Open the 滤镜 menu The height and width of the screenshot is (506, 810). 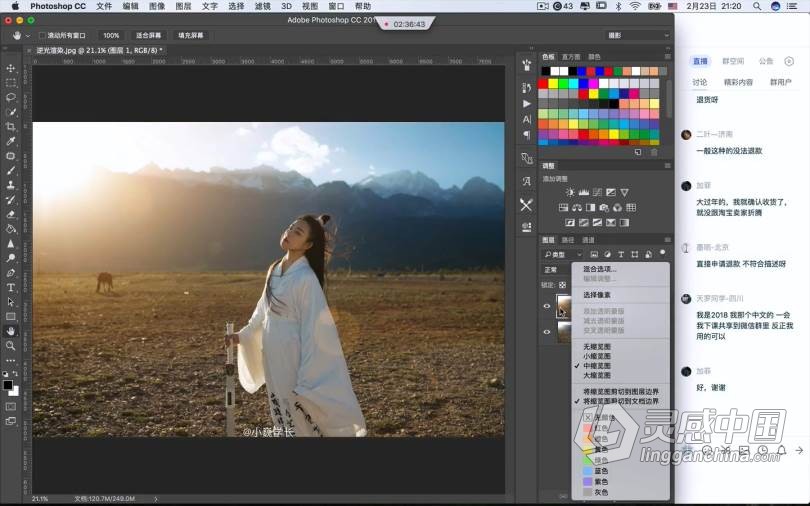pyautogui.click(x=262, y=6)
